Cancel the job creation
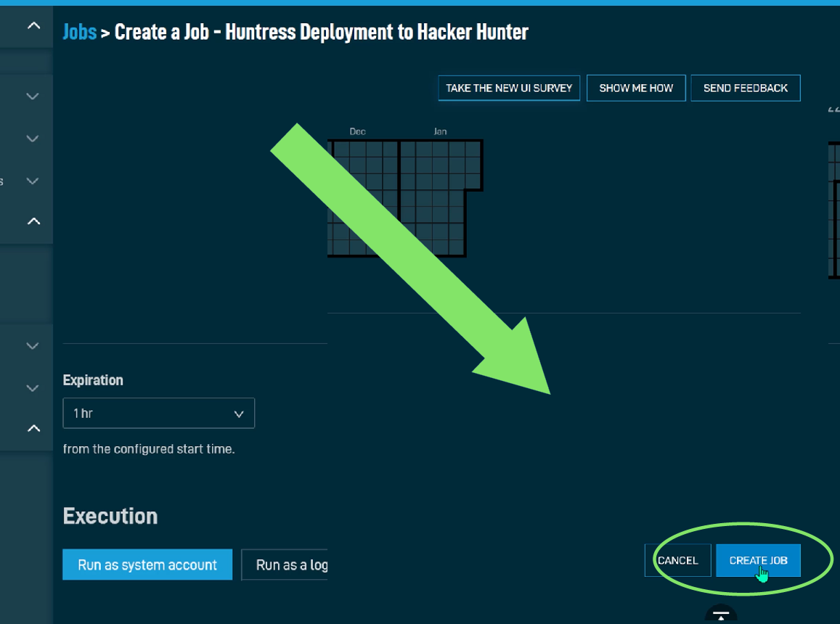840x624 pixels. tap(677, 560)
